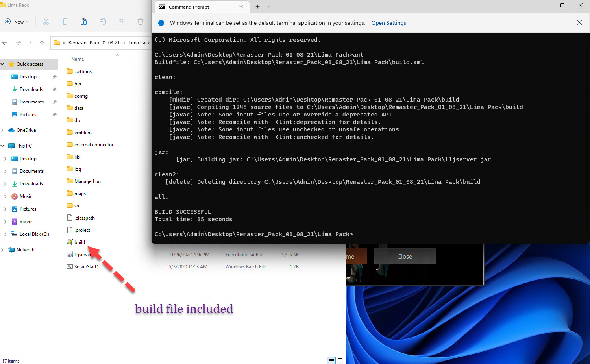Expand the OneDrive tree node
590x364 pixels.
click(x=2, y=130)
